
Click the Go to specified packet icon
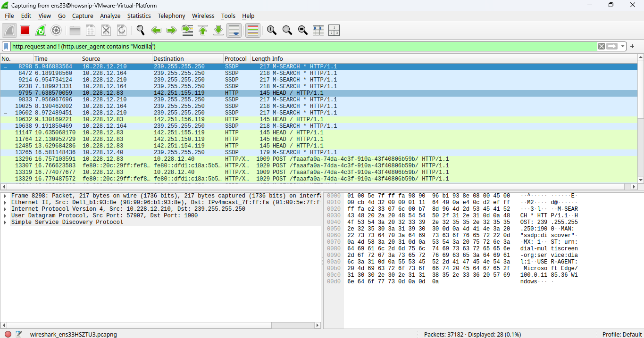coord(187,30)
